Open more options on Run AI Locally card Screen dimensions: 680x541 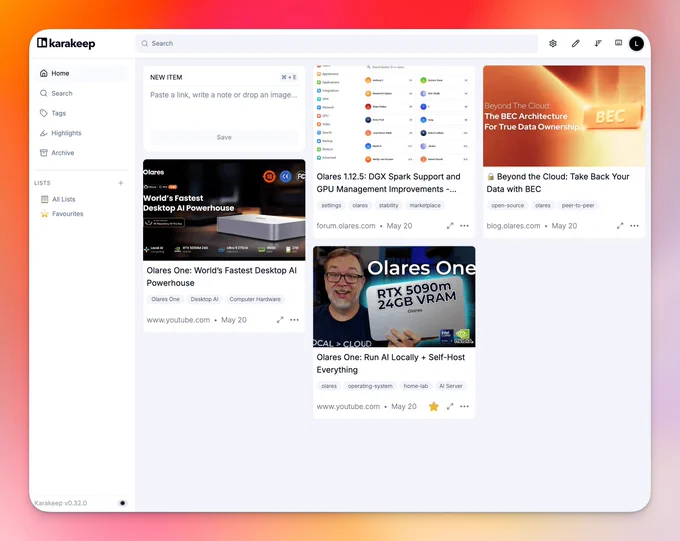coord(464,407)
